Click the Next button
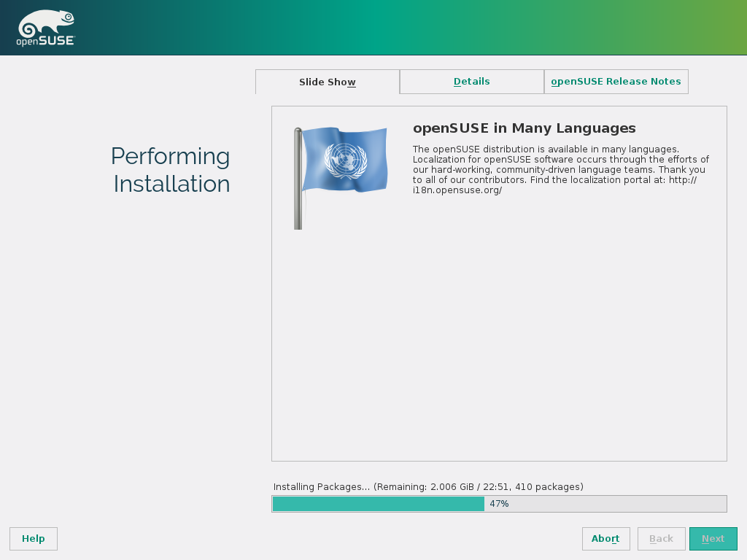The height and width of the screenshot is (560, 747). [713, 539]
